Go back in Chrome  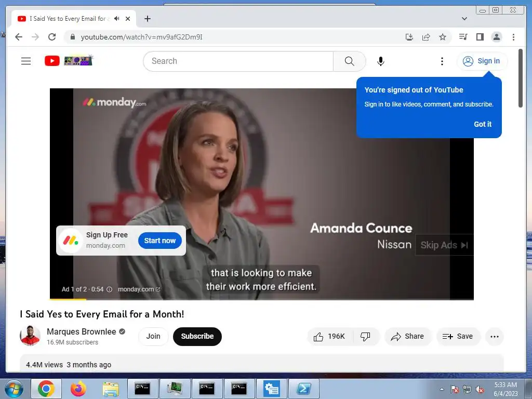19,37
